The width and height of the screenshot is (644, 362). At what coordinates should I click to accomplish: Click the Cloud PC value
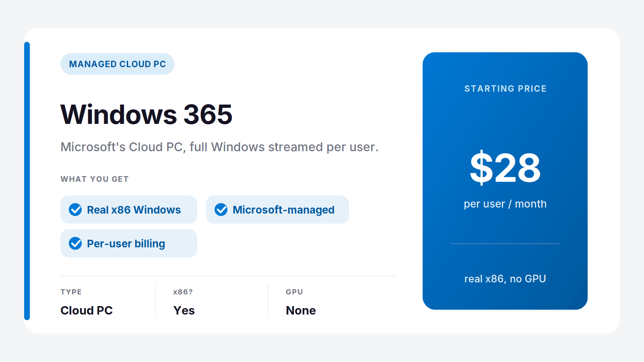[87, 311]
